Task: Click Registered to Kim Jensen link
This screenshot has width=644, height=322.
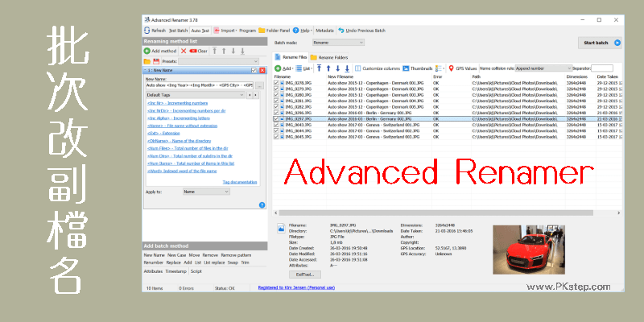Action: (x=296, y=287)
